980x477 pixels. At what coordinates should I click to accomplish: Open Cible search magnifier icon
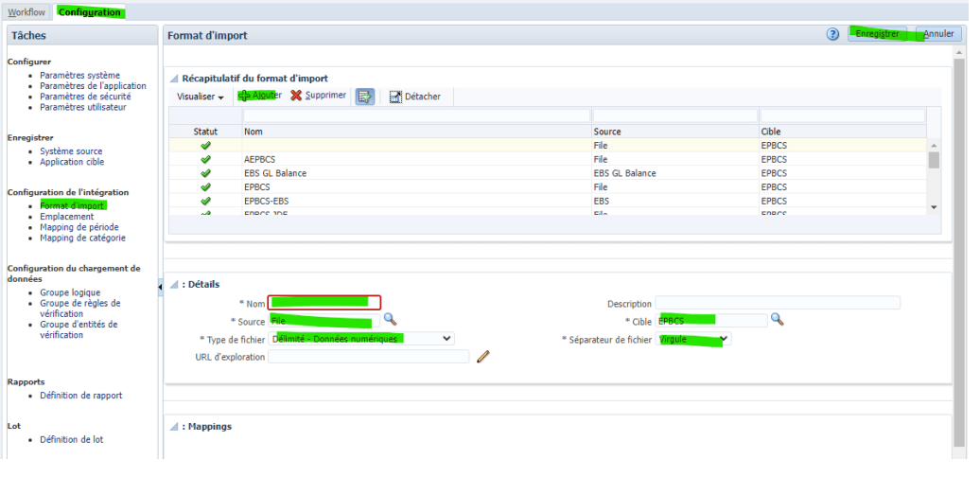pos(777,320)
